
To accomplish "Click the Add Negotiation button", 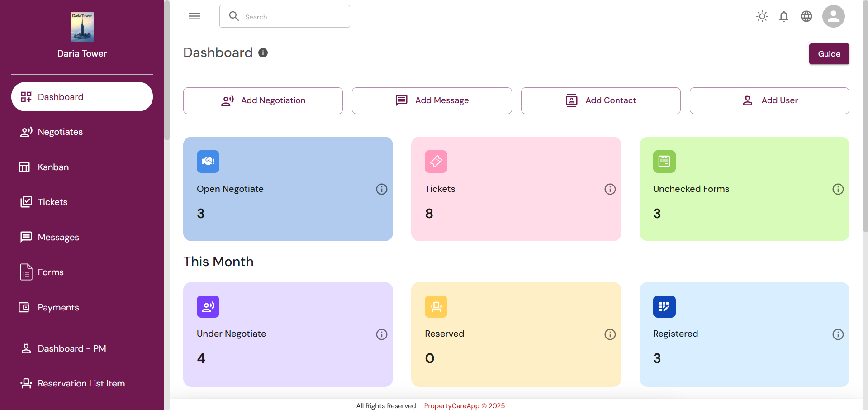I will pyautogui.click(x=263, y=100).
